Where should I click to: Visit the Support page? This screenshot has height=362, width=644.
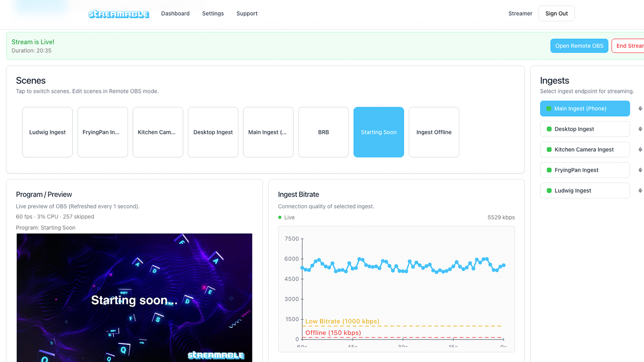[247, 13]
